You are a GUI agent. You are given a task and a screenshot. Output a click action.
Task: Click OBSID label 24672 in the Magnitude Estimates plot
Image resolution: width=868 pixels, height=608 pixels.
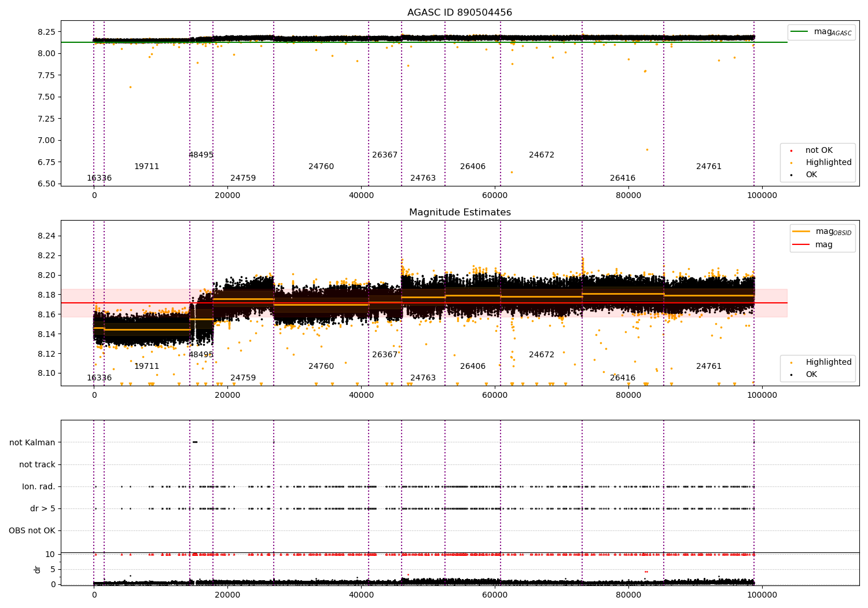(x=542, y=355)
